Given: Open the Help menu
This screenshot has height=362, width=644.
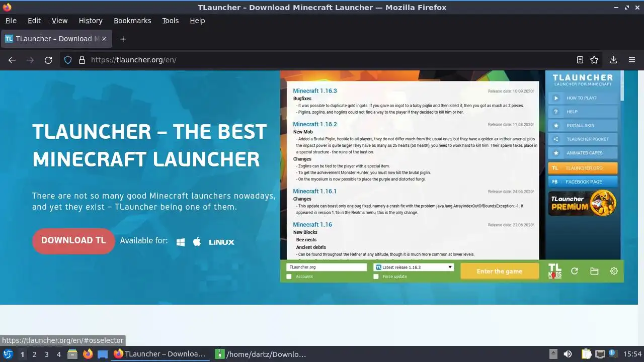Looking at the screenshot, I should tap(197, 21).
